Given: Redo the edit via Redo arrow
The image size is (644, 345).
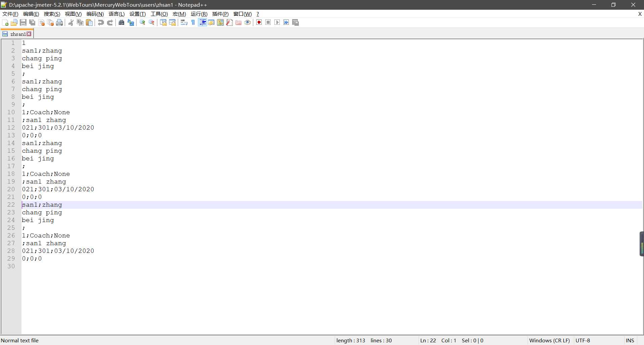Looking at the screenshot, I should point(110,22).
